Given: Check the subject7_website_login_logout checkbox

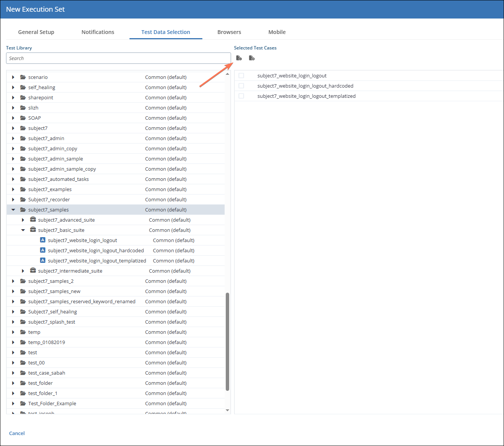Looking at the screenshot, I should tap(241, 76).
